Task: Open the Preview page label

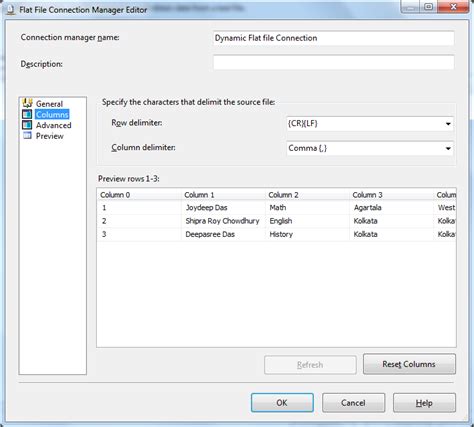Action: (50, 136)
